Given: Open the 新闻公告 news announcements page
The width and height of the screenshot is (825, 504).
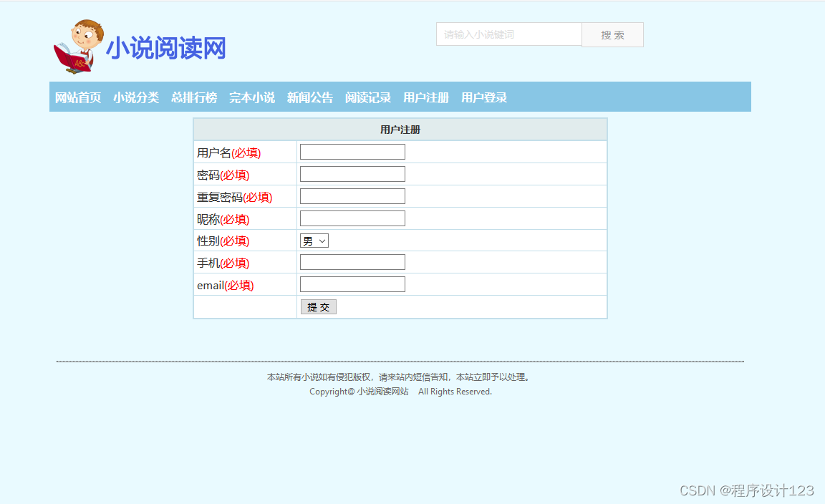Looking at the screenshot, I should click(309, 98).
